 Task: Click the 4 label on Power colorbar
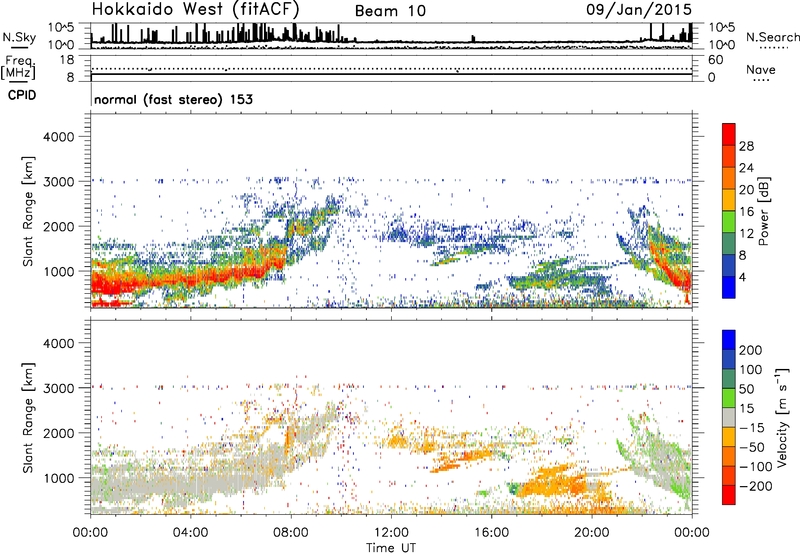pyautogui.click(x=743, y=278)
